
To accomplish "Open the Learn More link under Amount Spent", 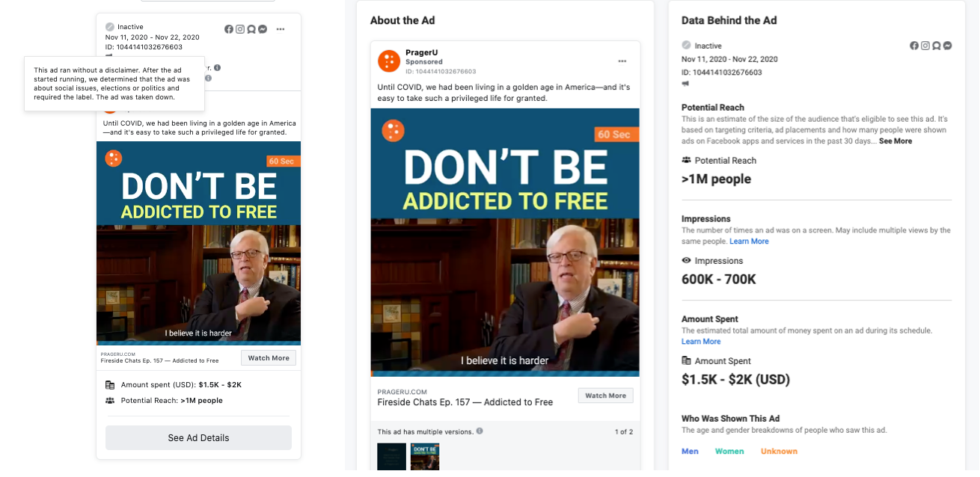I will pos(701,342).
